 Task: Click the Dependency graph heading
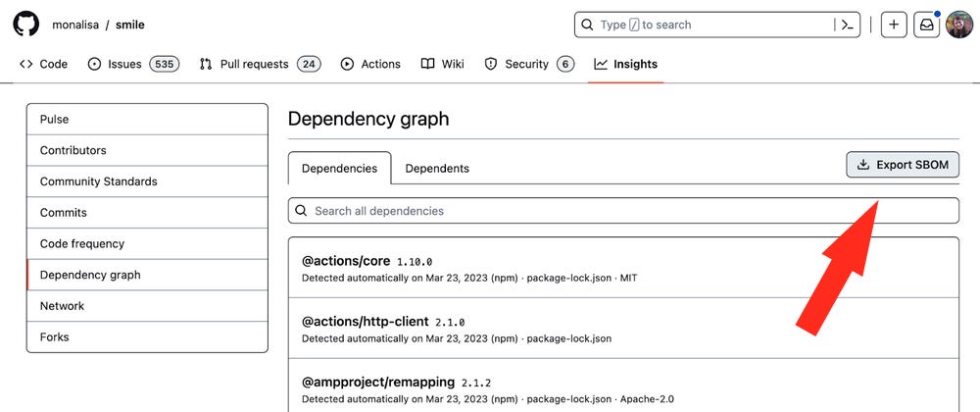368,119
